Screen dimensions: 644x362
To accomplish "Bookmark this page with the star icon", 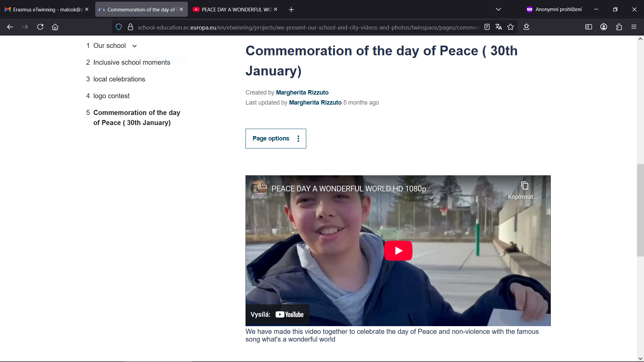I will (511, 27).
